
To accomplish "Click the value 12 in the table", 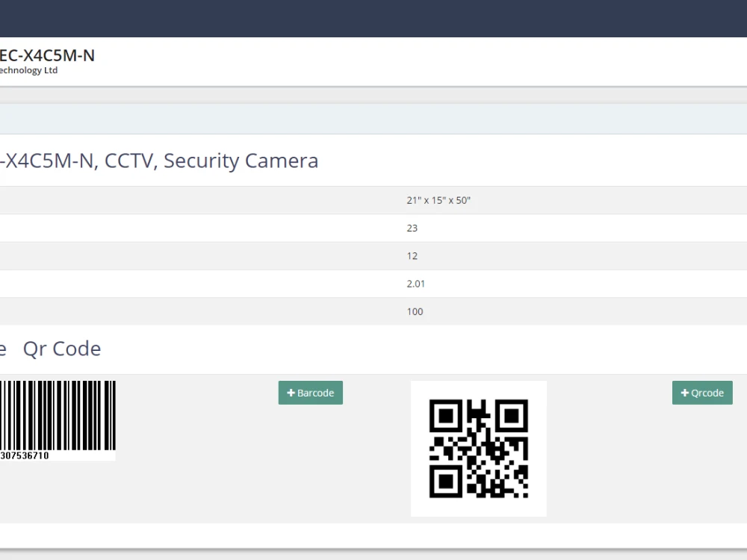I will point(412,256).
